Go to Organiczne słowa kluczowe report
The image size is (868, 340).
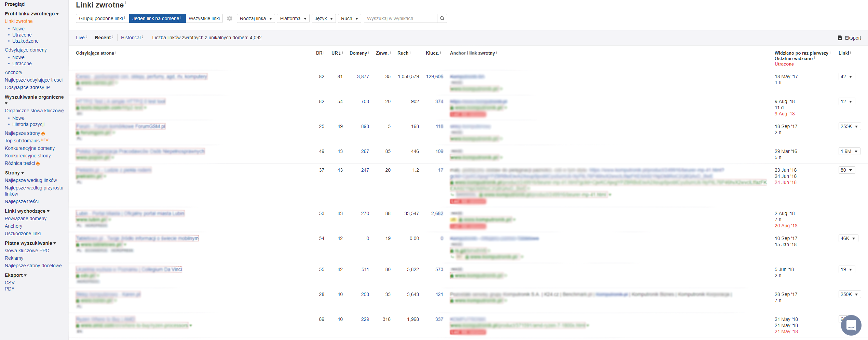[x=34, y=111]
